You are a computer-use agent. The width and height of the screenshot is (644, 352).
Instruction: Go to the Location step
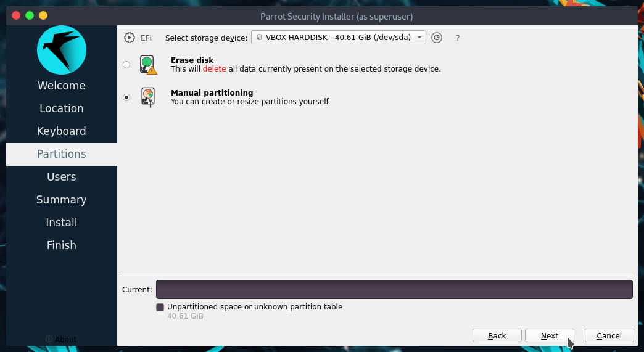coord(62,108)
